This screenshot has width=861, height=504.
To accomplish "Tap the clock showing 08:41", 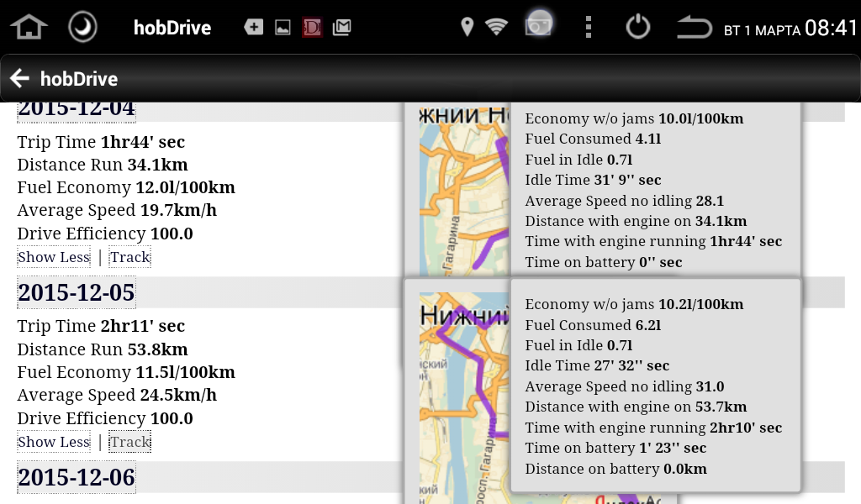I will (831, 28).
